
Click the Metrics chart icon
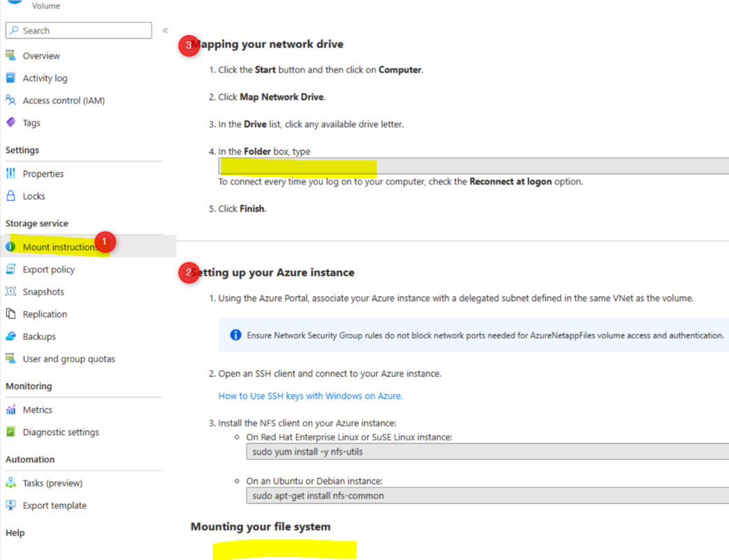click(x=10, y=409)
